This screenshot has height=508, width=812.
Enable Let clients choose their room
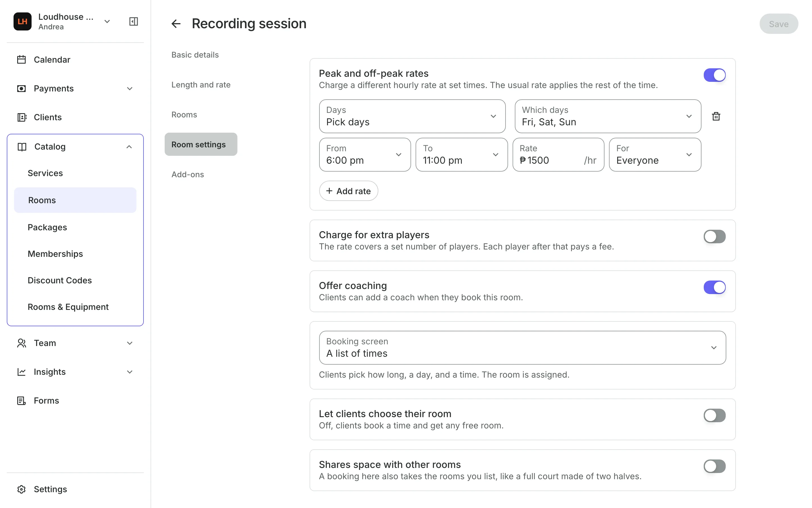click(x=714, y=415)
